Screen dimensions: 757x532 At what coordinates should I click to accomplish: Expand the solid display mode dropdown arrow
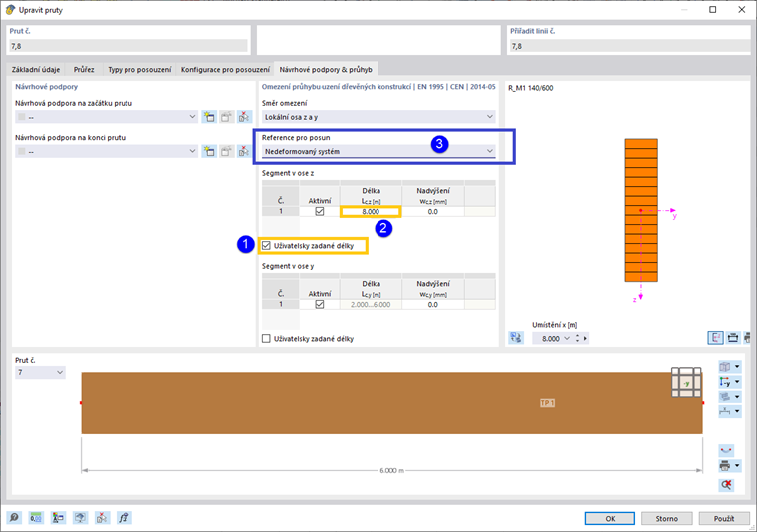click(737, 397)
